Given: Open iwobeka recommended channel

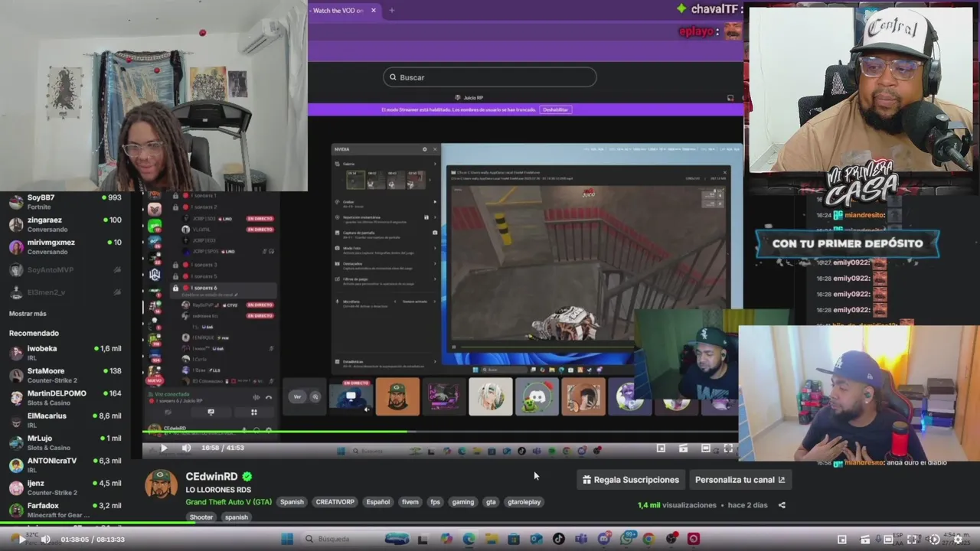Looking at the screenshot, I should point(65,353).
